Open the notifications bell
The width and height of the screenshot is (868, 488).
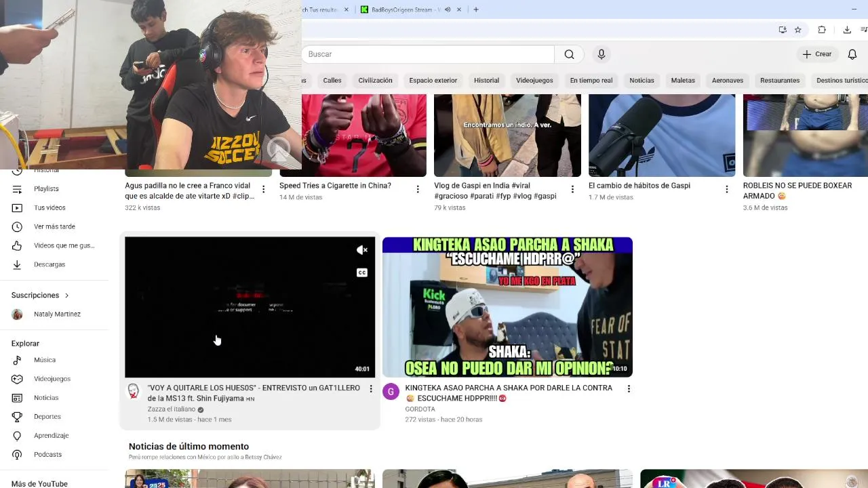[852, 54]
